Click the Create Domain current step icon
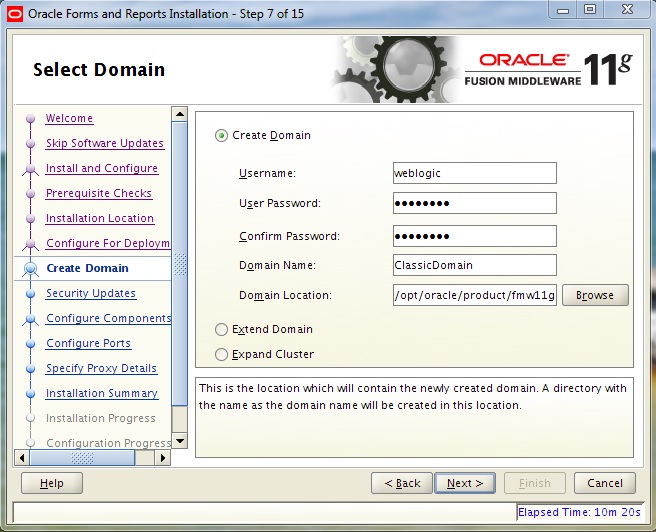This screenshot has height=532, width=656. (x=30, y=268)
